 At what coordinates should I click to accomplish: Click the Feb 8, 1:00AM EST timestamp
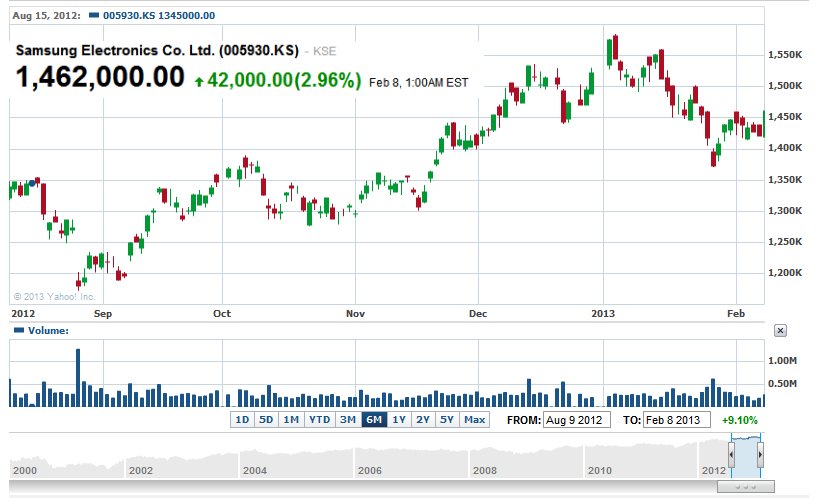coord(418,82)
